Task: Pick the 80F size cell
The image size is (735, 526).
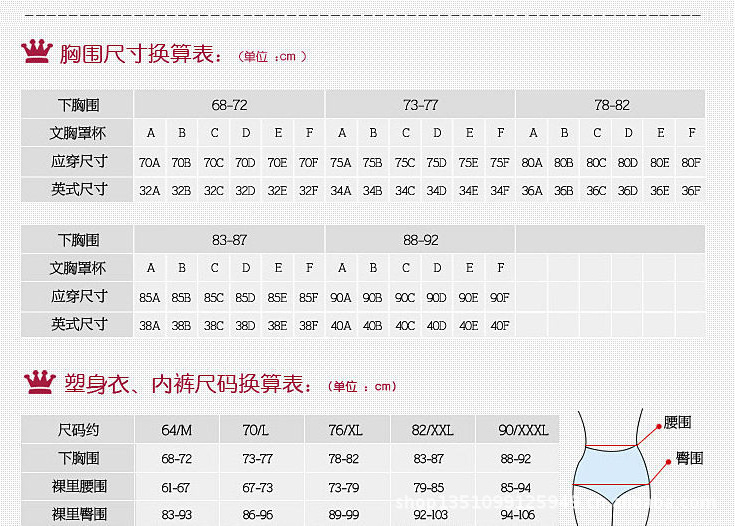Action: tap(690, 162)
